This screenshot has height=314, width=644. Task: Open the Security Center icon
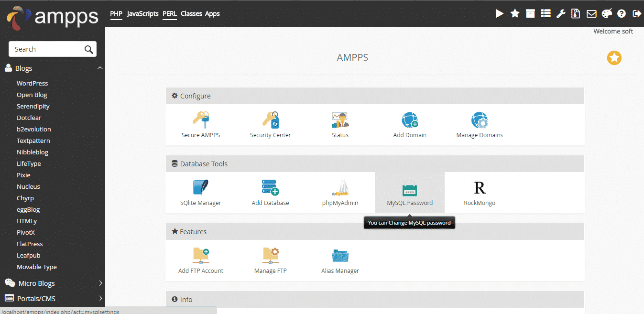[x=271, y=119]
